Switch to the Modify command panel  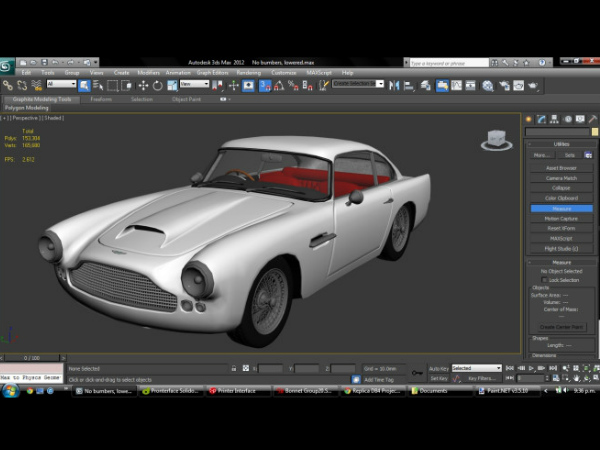[x=542, y=119]
